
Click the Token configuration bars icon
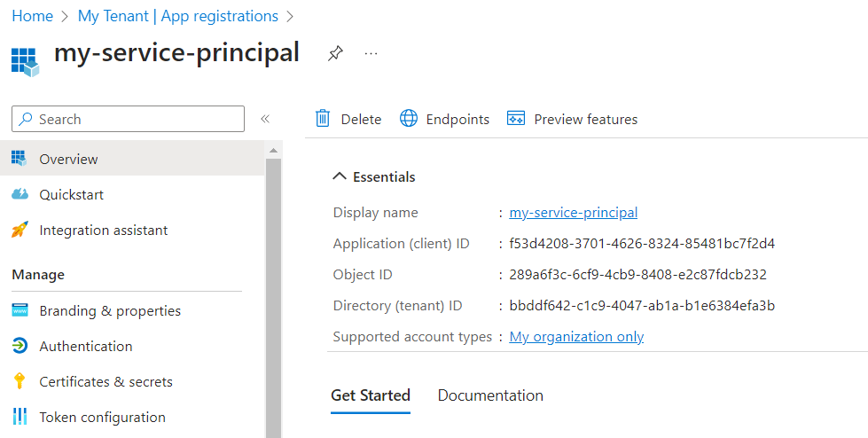click(x=20, y=417)
